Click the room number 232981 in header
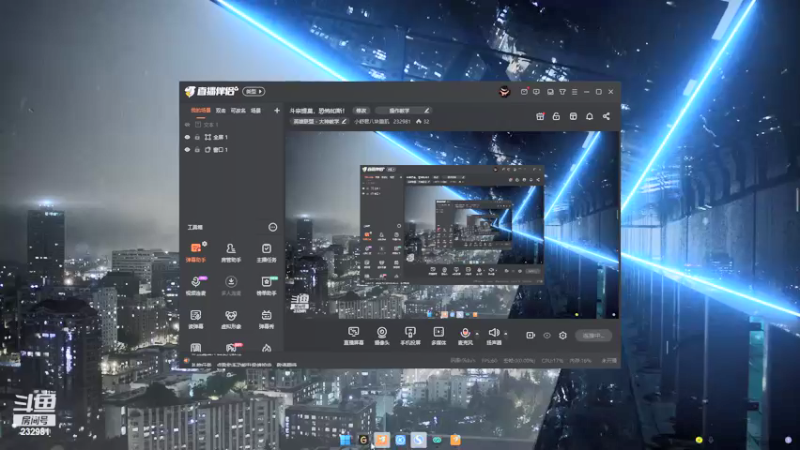 [x=402, y=121]
